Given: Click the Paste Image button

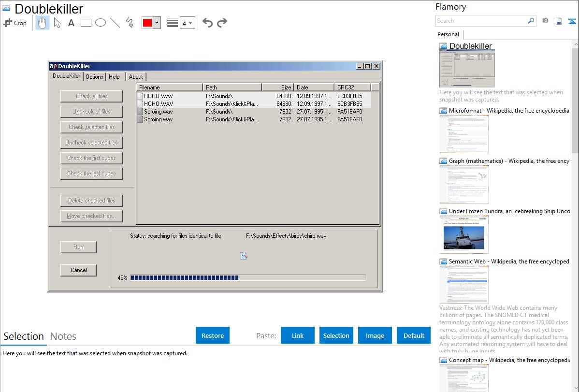Looking at the screenshot, I should coord(375,335).
